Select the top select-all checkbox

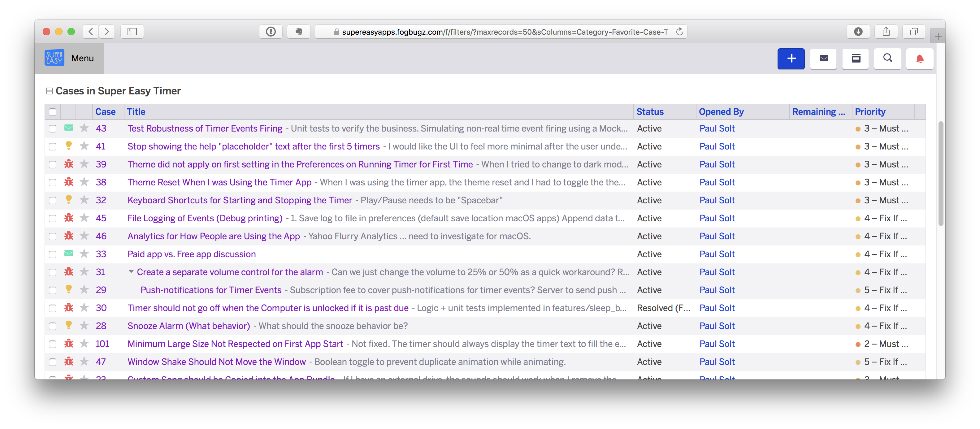pos(53,111)
